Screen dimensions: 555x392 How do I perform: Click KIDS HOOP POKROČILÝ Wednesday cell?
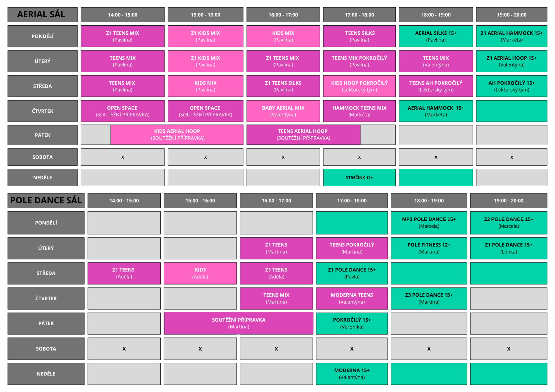[359, 86]
